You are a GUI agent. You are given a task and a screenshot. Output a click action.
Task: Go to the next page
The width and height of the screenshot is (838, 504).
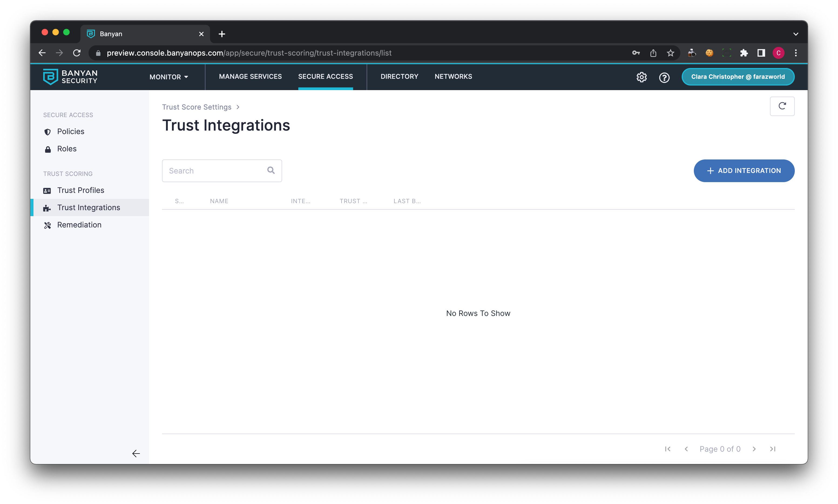(x=754, y=449)
